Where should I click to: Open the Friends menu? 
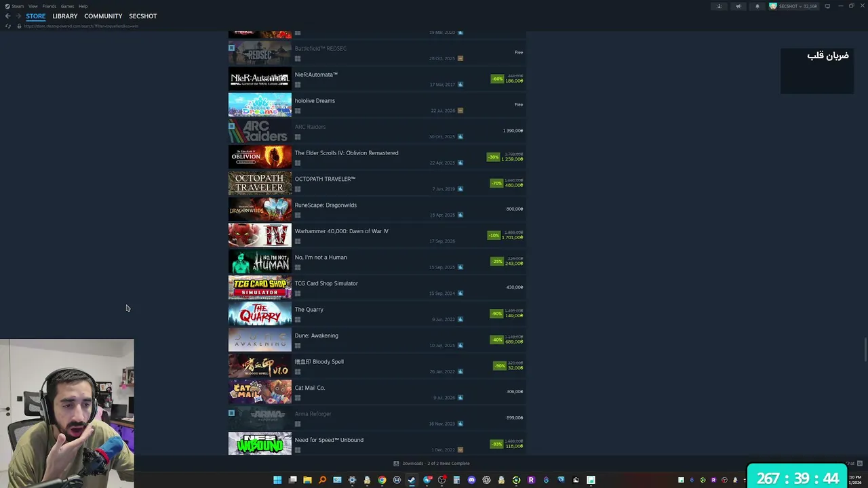coord(50,6)
